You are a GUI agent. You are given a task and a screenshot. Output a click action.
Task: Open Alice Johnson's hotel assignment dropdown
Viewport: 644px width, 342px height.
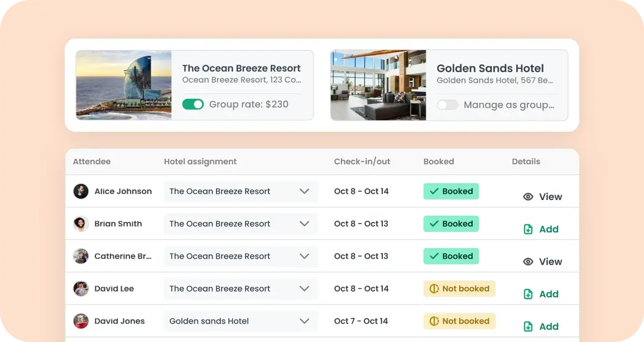241,191
